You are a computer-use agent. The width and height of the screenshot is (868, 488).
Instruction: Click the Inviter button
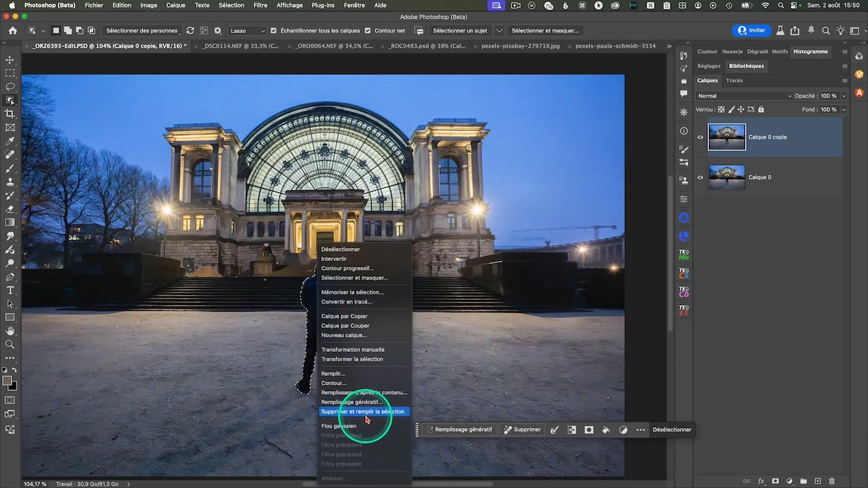point(751,30)
